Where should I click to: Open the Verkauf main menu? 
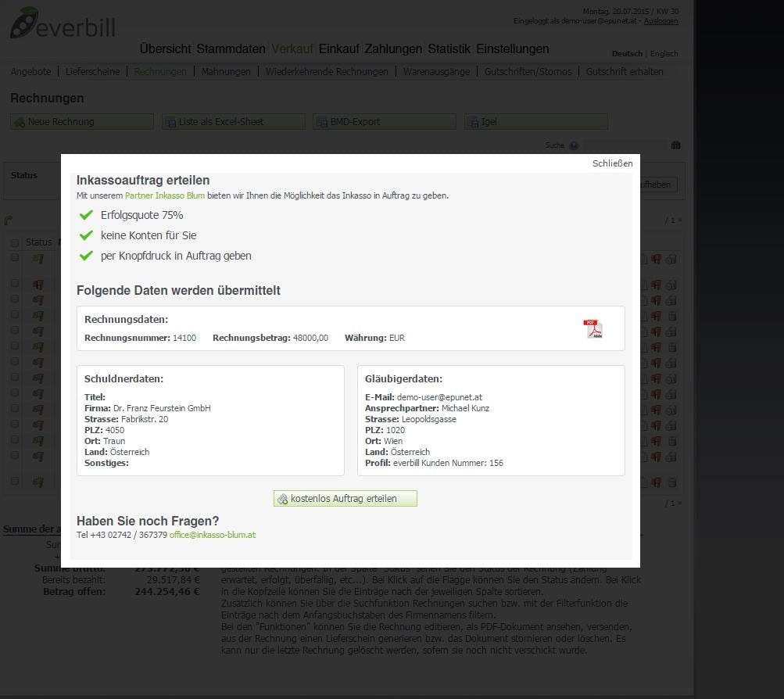pos(292,48)
